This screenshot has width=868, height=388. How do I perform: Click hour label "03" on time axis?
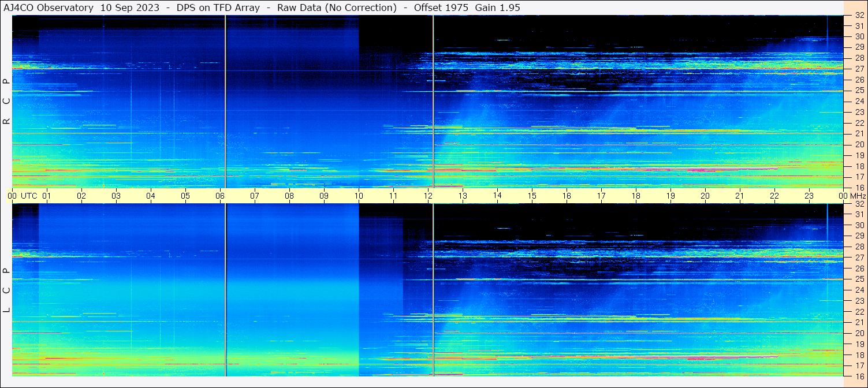click(116, 196)
